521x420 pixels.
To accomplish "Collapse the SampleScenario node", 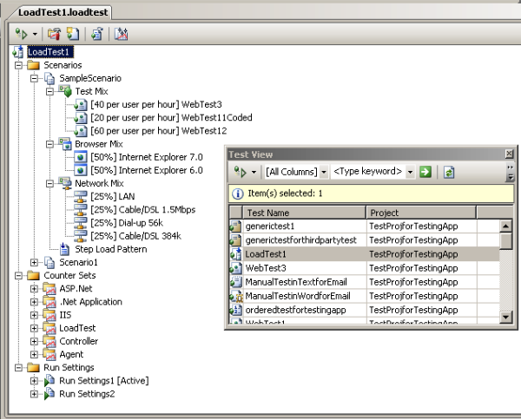I will 34,78.
